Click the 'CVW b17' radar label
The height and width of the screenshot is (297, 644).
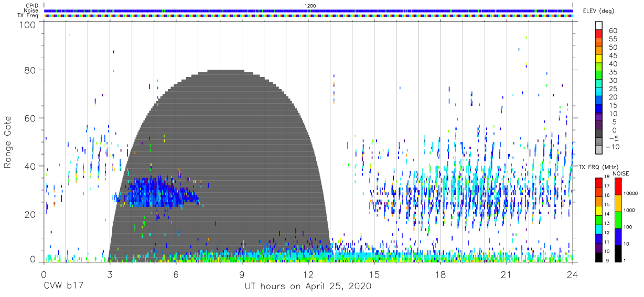tap(65, 287)
